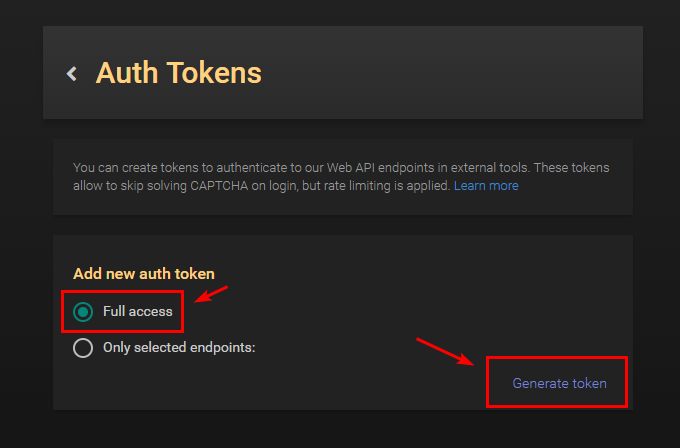Choose the Only selected endpoints radio button
This screenshot has width=680, height=448.
pos(84,348)
